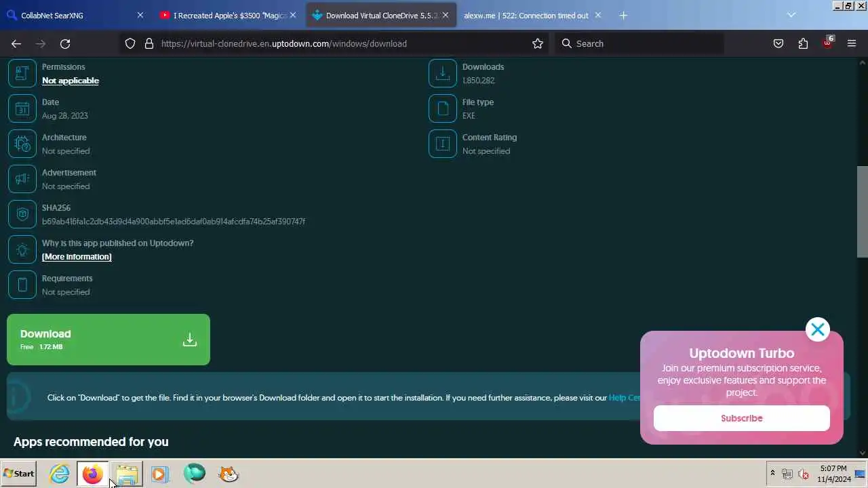Click the SHA256 hash value text
This screenshot has width=868, height=488.
174,222
